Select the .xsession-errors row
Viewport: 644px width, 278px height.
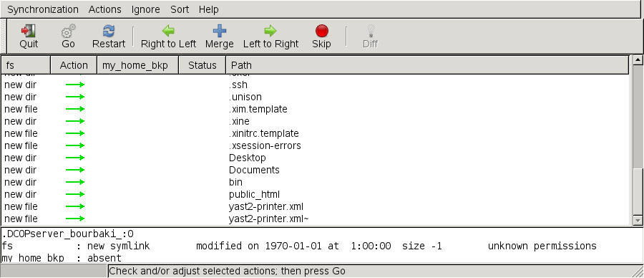click(x=315, y=146)
